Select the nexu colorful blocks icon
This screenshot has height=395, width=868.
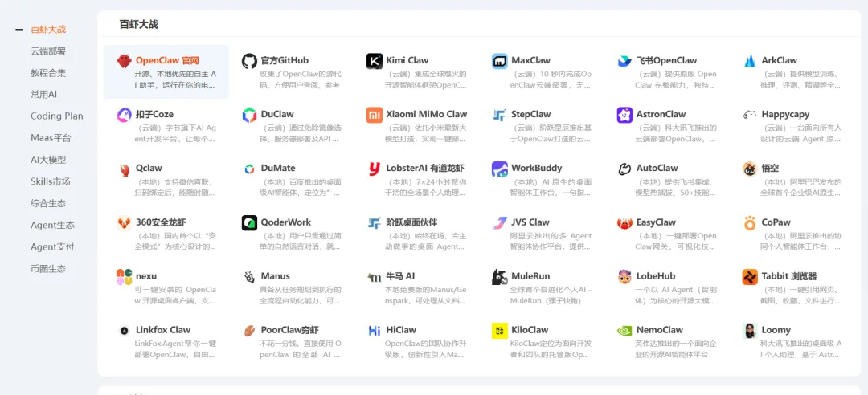tap(124, 277)
